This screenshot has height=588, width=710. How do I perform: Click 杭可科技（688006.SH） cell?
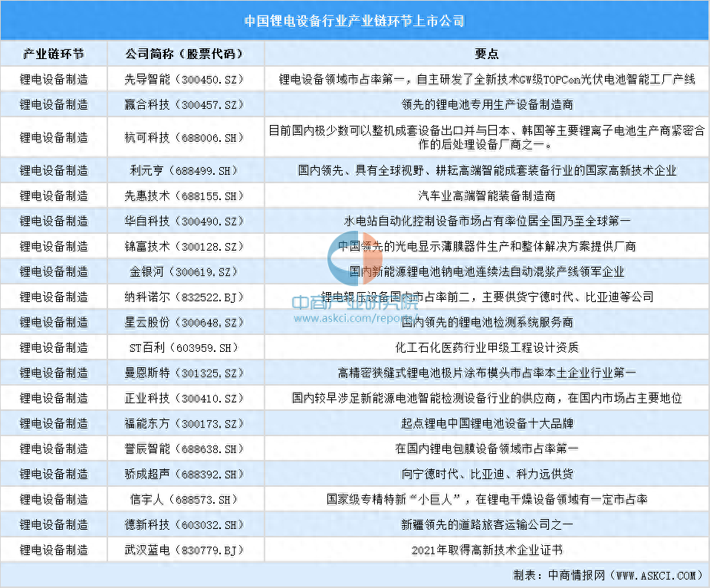(186, 137)
